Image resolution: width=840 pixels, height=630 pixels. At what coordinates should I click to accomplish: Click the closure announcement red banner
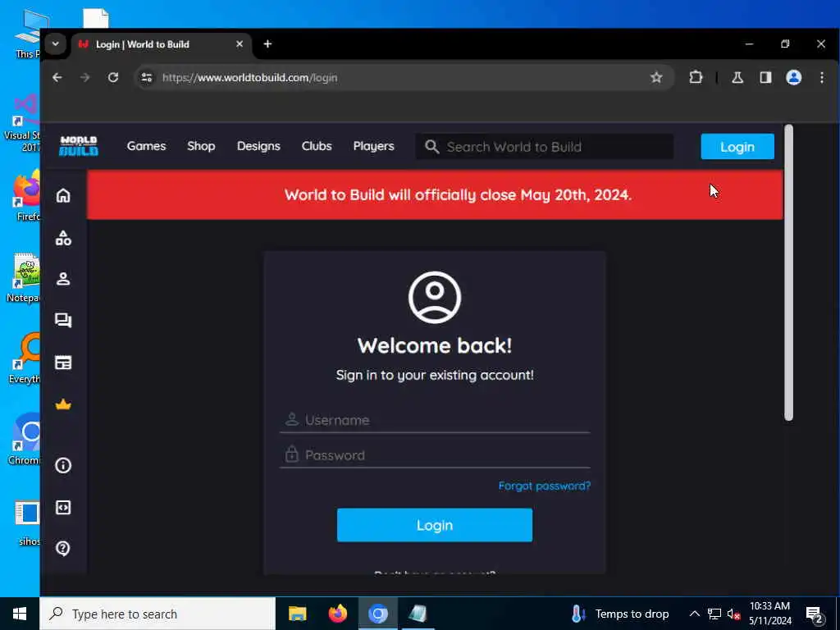(435, 194)
